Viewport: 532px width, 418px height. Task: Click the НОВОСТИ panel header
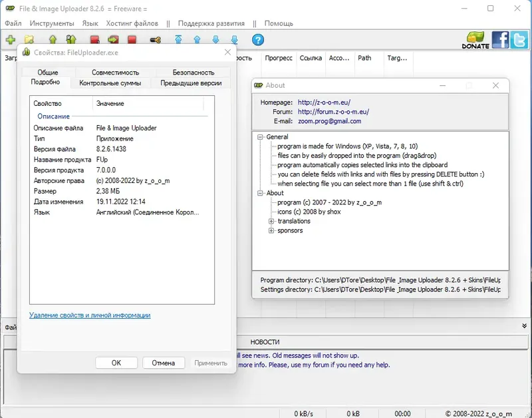point(265,342)
